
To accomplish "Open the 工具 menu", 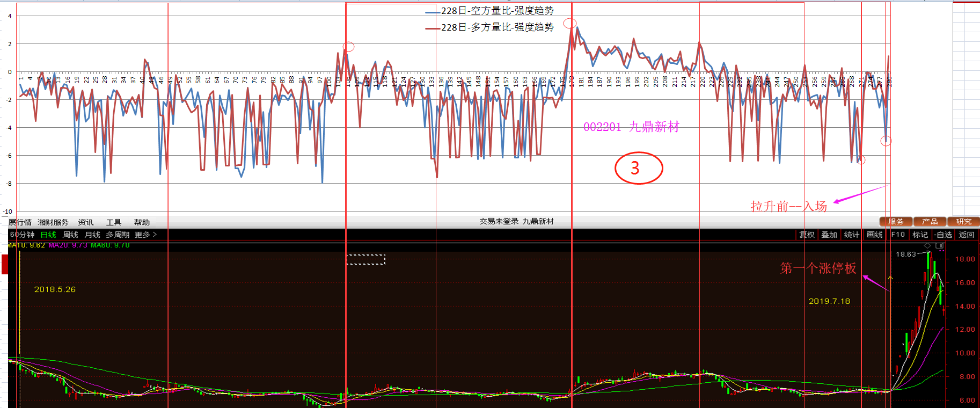I will point(114,222).
